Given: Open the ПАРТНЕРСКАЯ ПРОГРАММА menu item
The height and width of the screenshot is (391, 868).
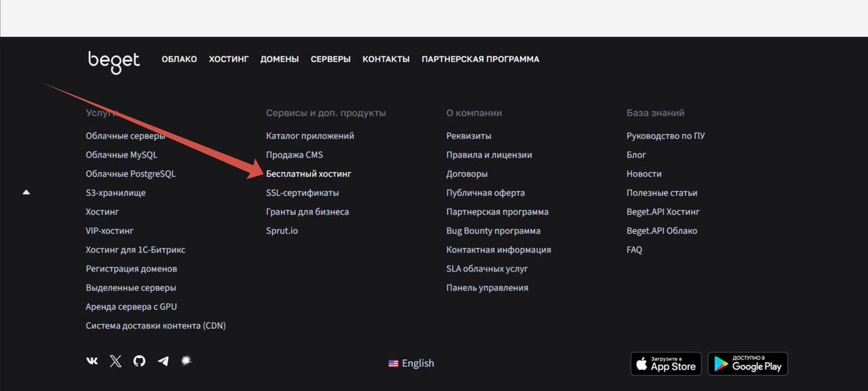Looking at the screenshot, I should pos(480,59).
